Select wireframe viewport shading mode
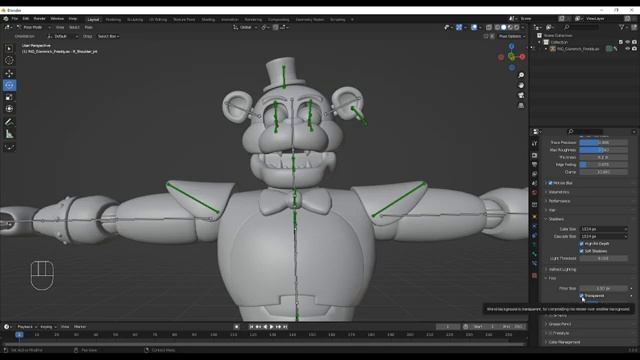This screenshot has width=640, height=360. click(x=497, y=27)
